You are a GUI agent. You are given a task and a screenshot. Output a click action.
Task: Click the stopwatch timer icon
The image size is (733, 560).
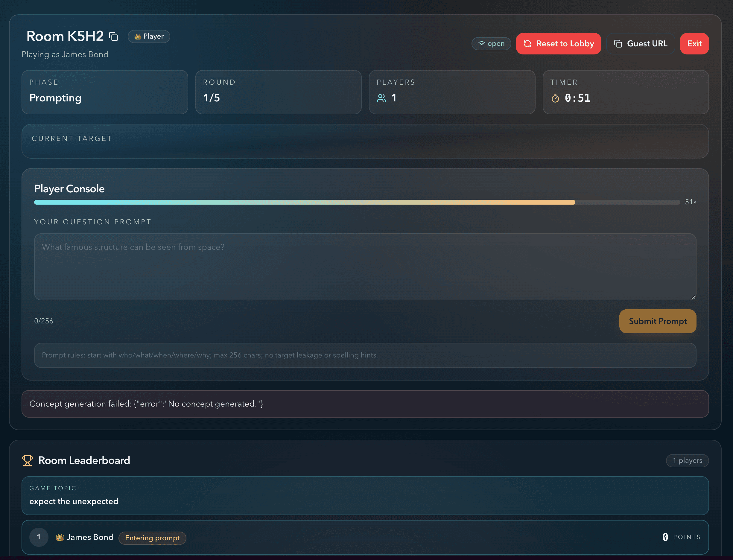point(555,98)
